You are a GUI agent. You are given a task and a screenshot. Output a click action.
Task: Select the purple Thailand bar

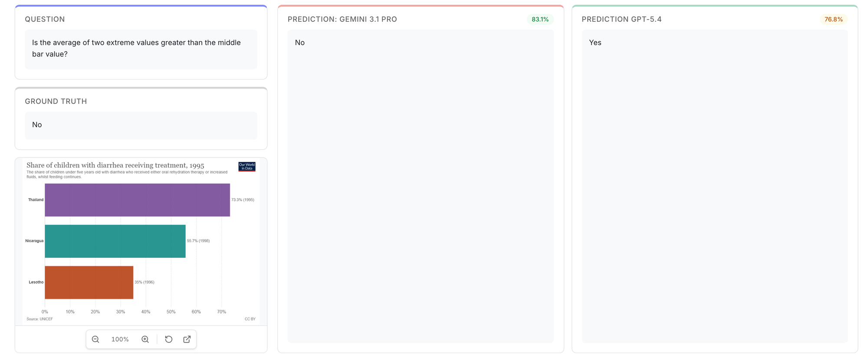pos(137,200)
